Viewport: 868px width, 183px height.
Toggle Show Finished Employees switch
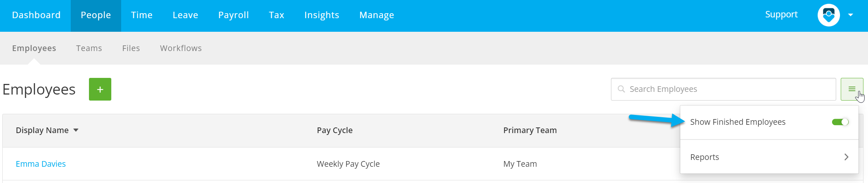(840, 122)
